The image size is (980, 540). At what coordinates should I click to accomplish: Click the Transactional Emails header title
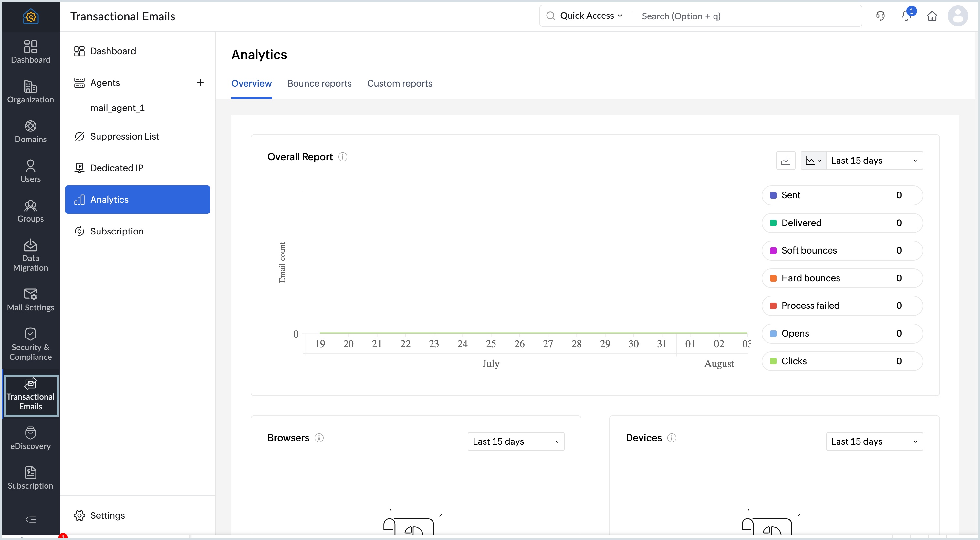[122, 16]
